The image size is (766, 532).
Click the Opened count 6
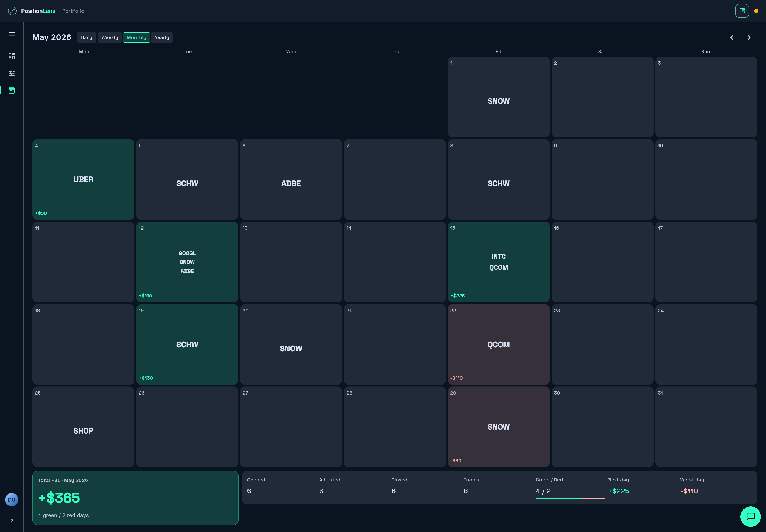pos(249,491)
